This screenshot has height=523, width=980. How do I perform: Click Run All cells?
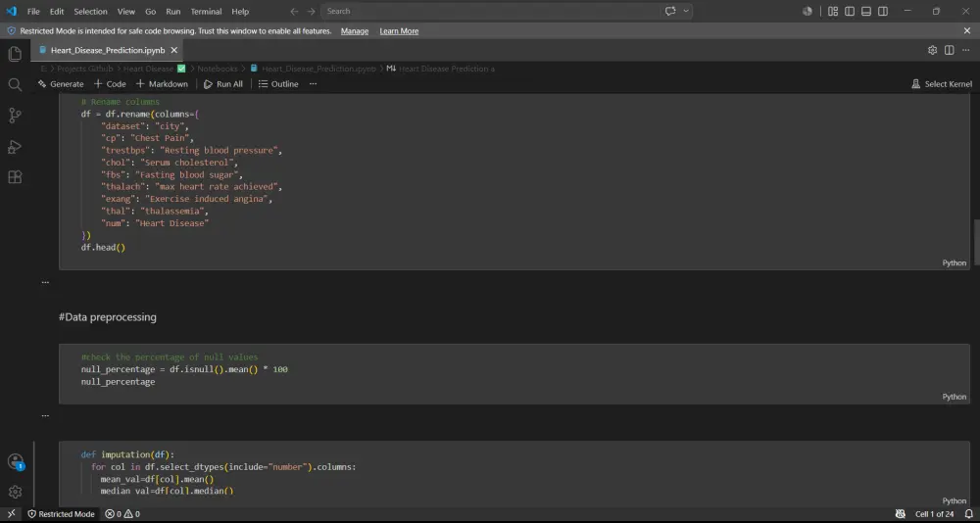(x=223, y=83)
